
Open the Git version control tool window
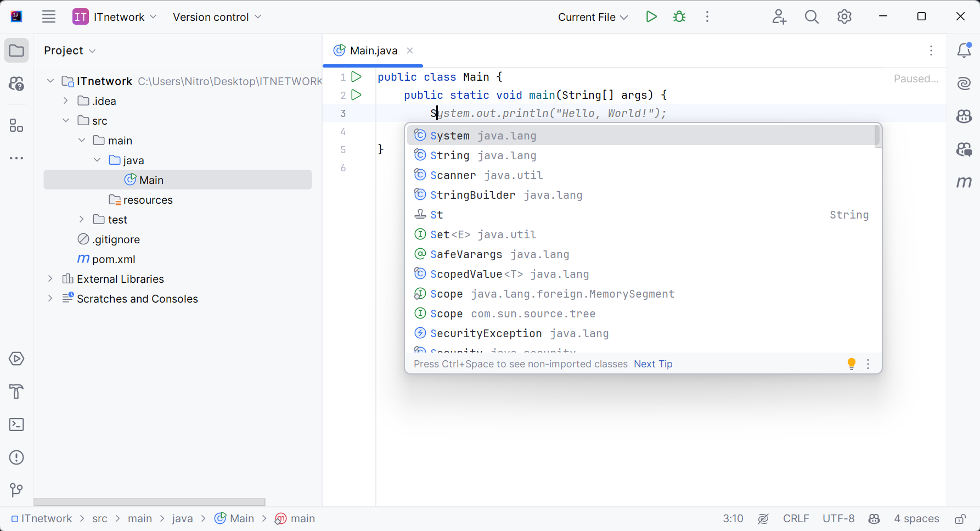(x=16, y=490)
